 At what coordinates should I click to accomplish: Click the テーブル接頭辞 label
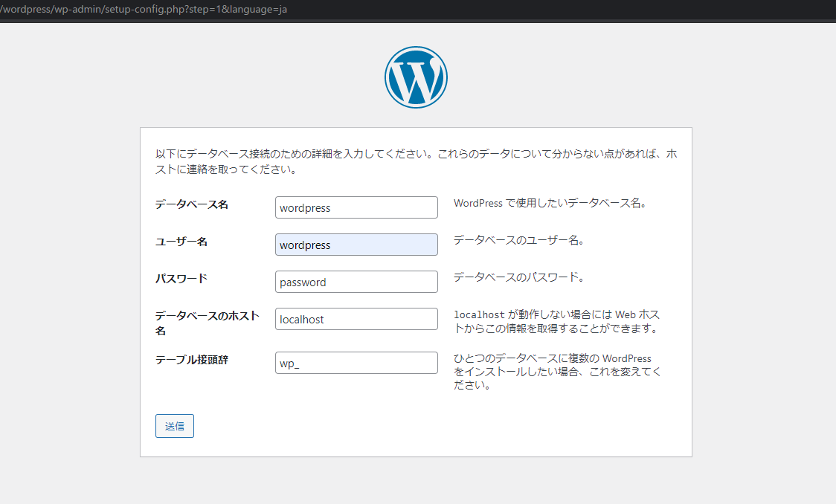[191, 360]
